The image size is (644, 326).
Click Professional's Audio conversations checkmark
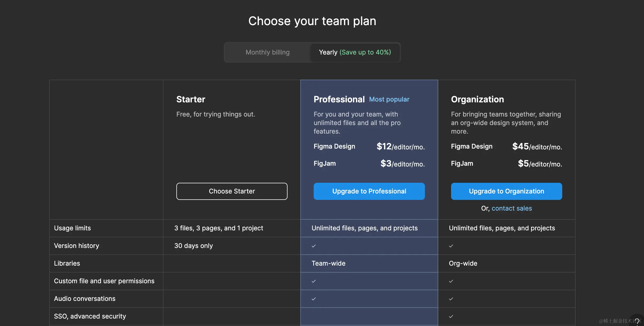[x=314, y=299]
